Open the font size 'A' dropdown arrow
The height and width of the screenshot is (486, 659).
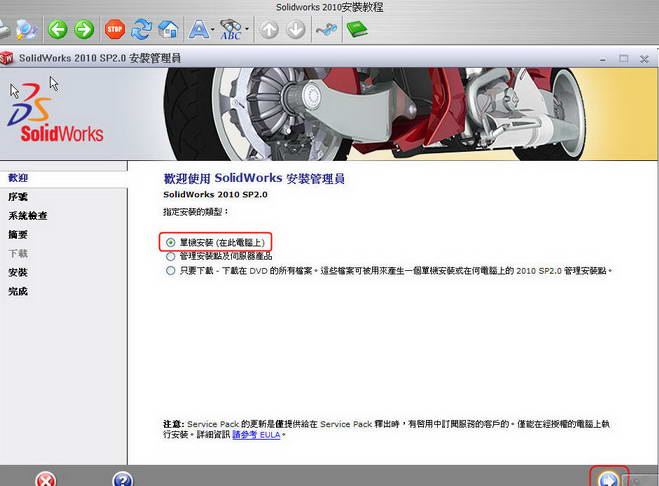click(213, 31)
